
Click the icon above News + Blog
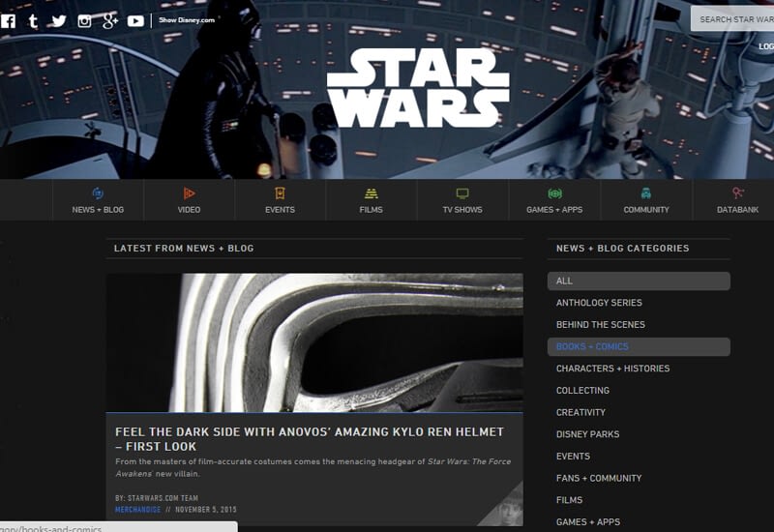[98, 192]
